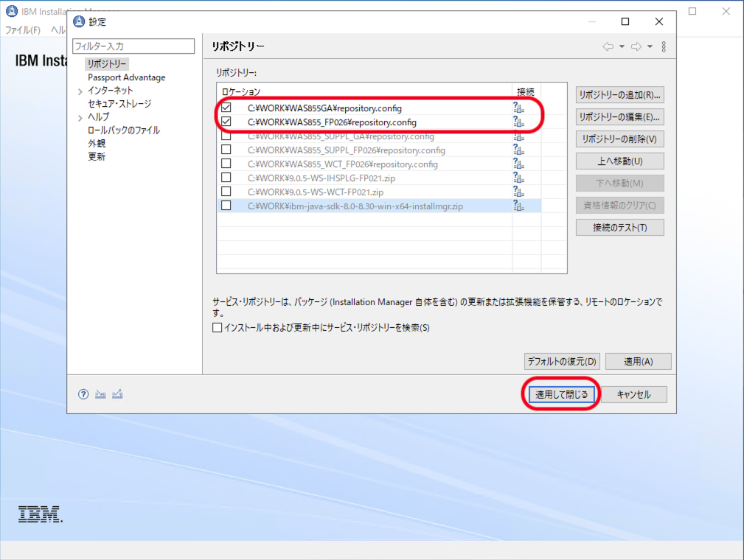The height and width of the screenshot is (560, 744).
Task: Enable サービス・リポジトリーを検索 checkbox
Action: tap(218, 328)
